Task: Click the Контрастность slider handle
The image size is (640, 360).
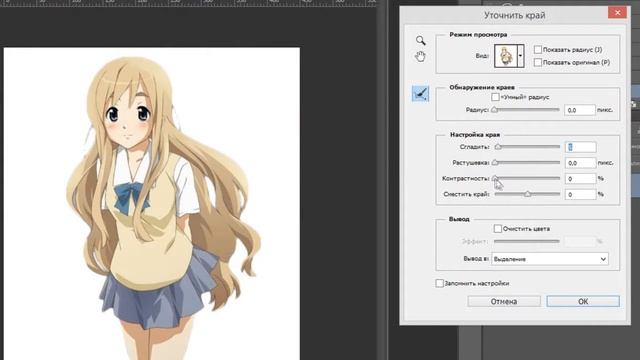Action: coord(495,178)
